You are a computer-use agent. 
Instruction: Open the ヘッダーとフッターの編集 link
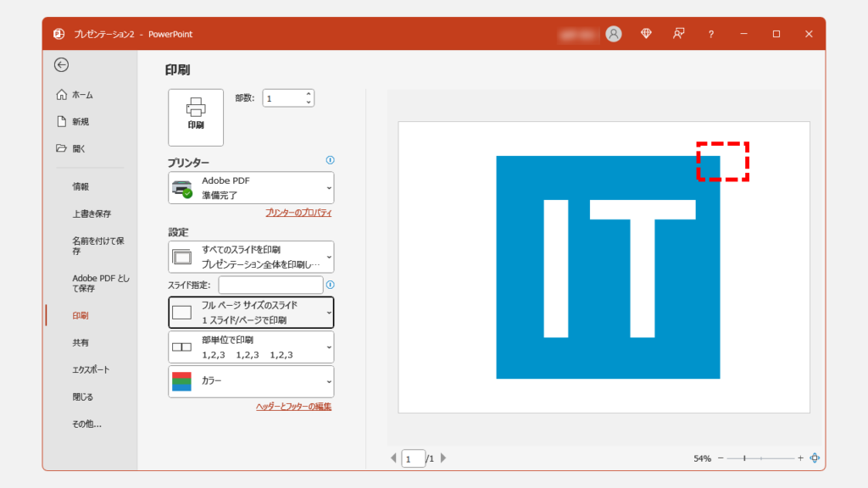(293, 407)
